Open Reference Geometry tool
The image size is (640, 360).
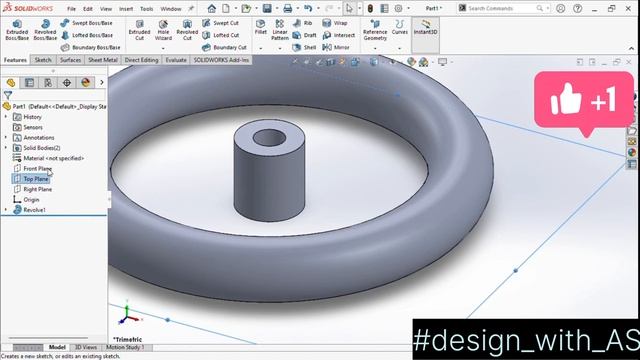point(375,30)
